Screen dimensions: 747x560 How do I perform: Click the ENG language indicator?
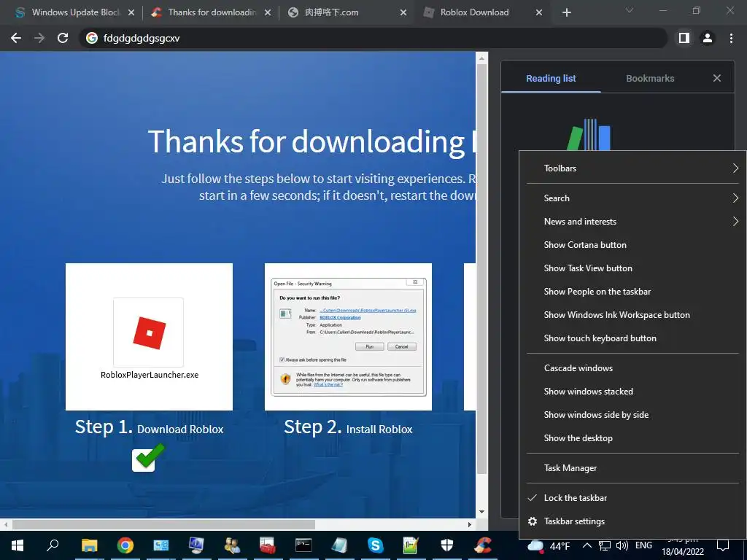pos(643,545)
